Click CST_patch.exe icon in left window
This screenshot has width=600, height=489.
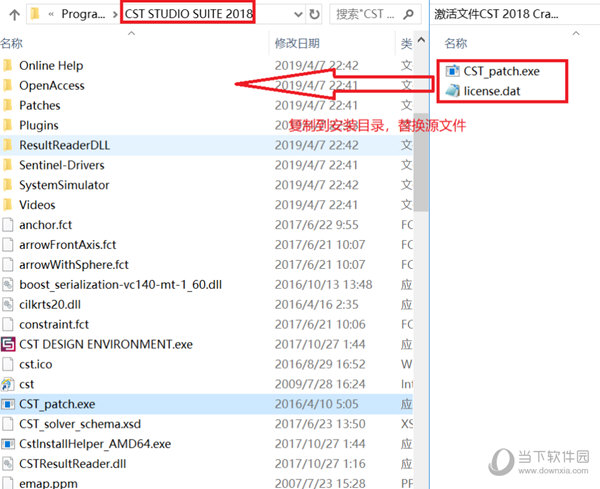pos(8,404)
